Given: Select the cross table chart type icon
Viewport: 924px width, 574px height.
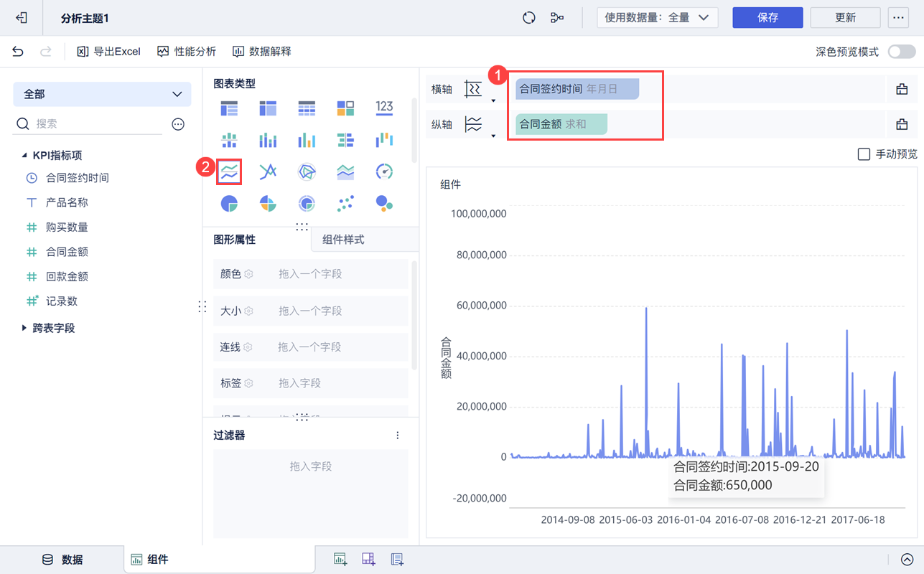Looking at the screenshot, I should tap(268, 108).
